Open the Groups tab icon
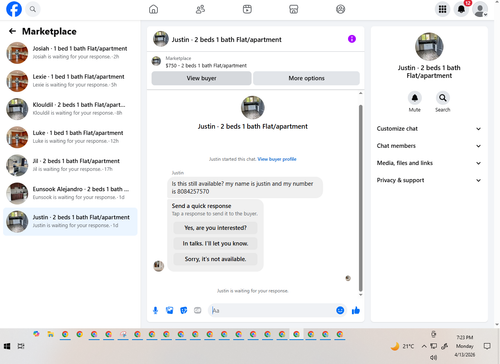Screen dimensions: 500x364 [340, 9]
